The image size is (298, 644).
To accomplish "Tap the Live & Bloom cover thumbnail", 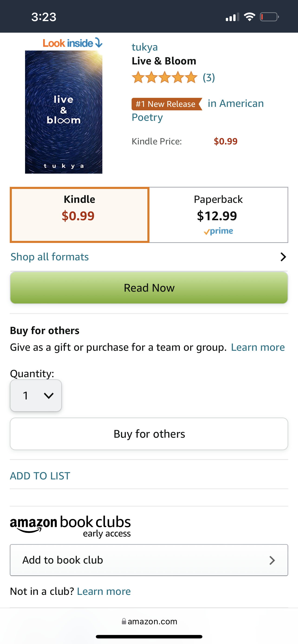I will pos(64,112).
